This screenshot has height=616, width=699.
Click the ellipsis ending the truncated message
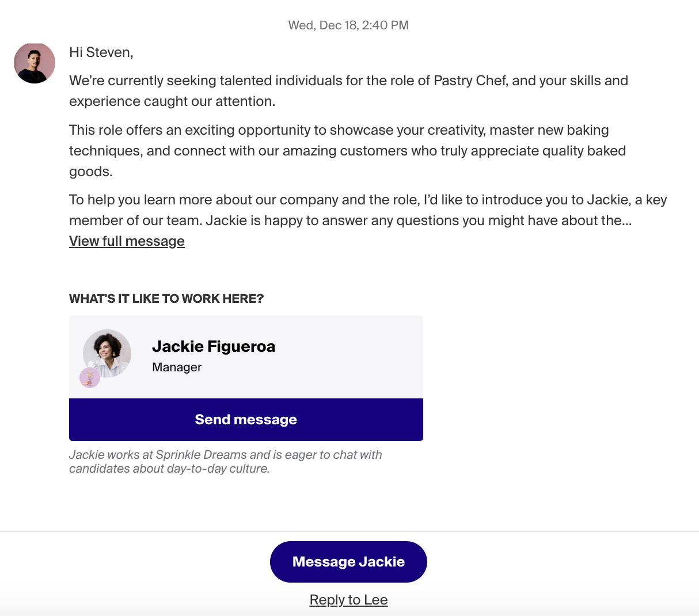pyautogui.click(x=628, y=221)
